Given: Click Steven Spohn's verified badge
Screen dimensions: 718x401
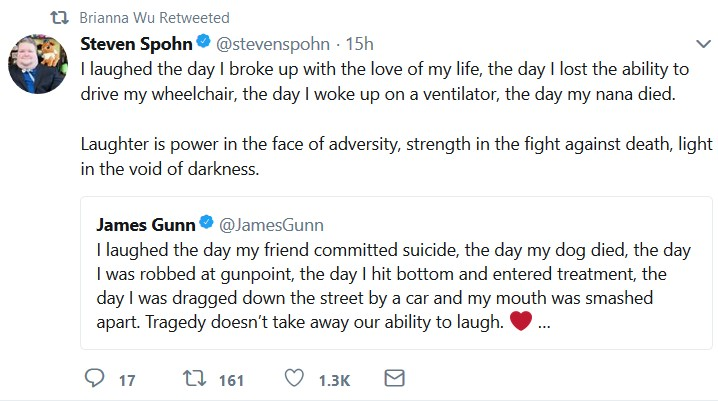Looking at the screenshot, I should pos(203,42).
